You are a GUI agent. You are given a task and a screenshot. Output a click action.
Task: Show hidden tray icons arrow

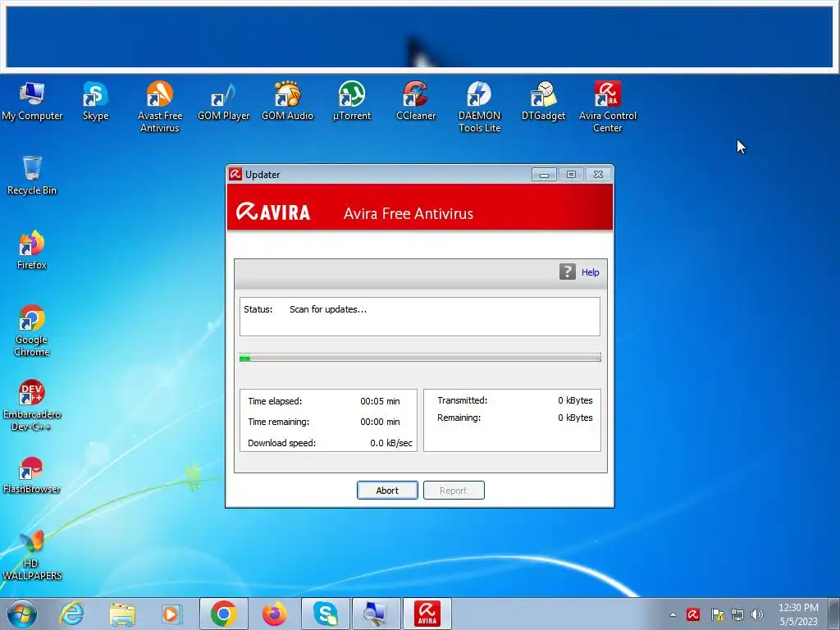tap(673, 614)
